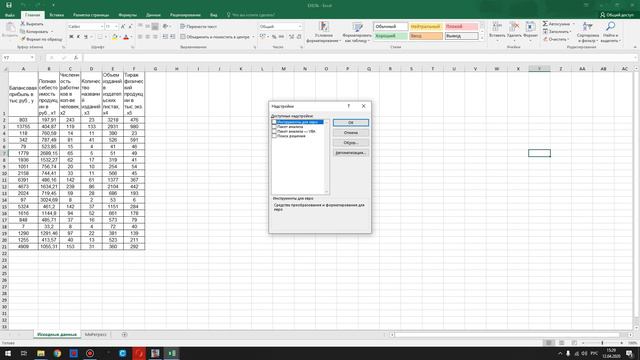Open 'Сортировка и фильтр' menu
Viewport: 640px width, 360px height.
(x=588, y=32)
